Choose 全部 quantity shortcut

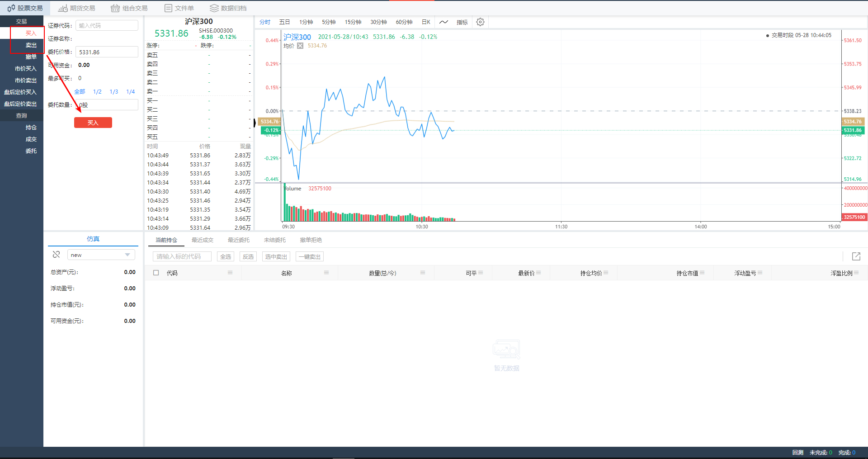(80, 91)
